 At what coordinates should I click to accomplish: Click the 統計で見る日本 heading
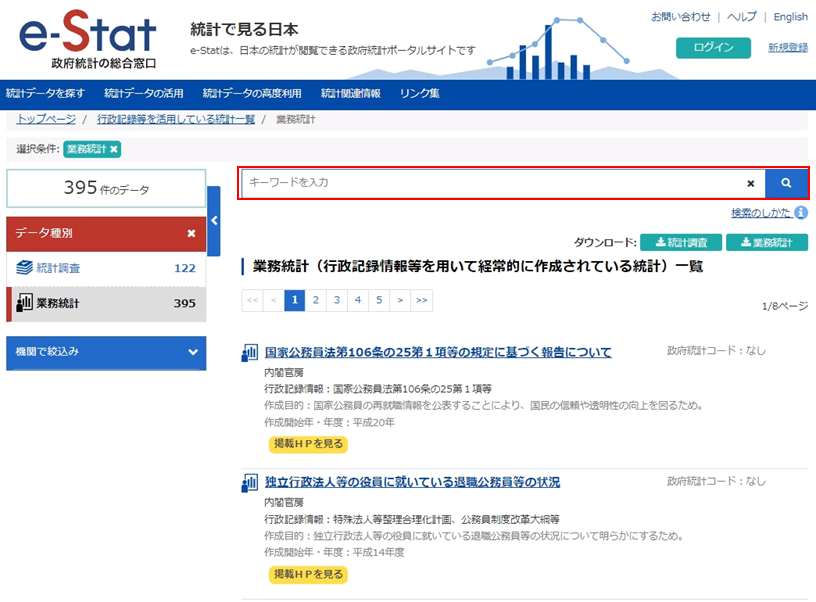(244, 30)
